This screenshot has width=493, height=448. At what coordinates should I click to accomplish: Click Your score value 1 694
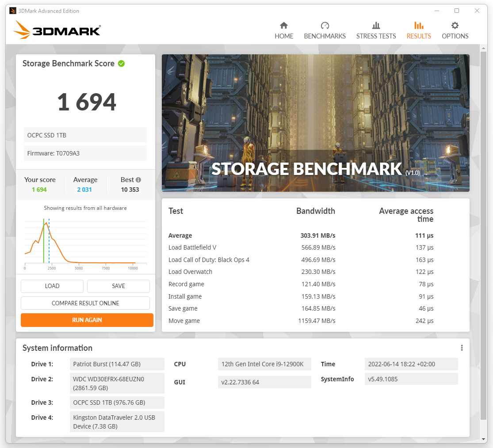(x=39, y=190)
